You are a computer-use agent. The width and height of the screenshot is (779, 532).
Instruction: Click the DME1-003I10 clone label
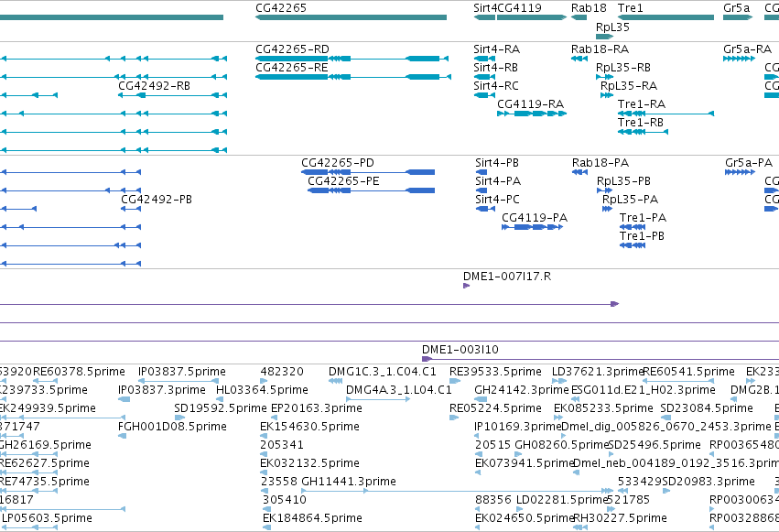point(460,350)
